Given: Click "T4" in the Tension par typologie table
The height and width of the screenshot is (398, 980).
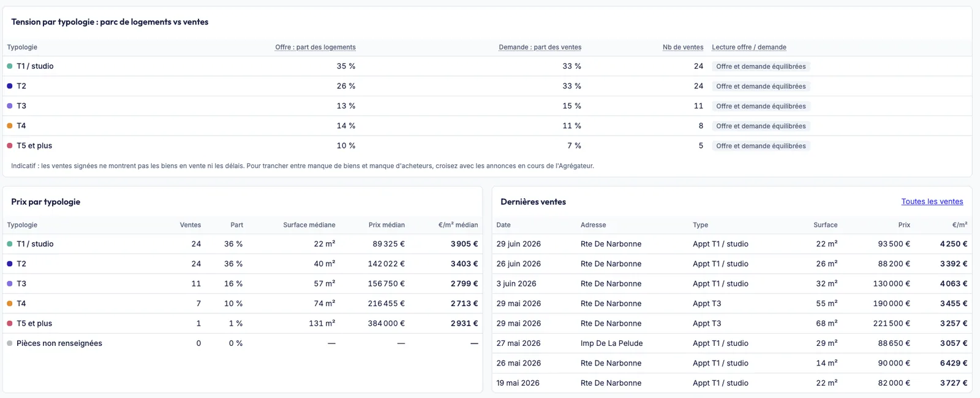Looking at the screenshot, I should coord(21,126).
